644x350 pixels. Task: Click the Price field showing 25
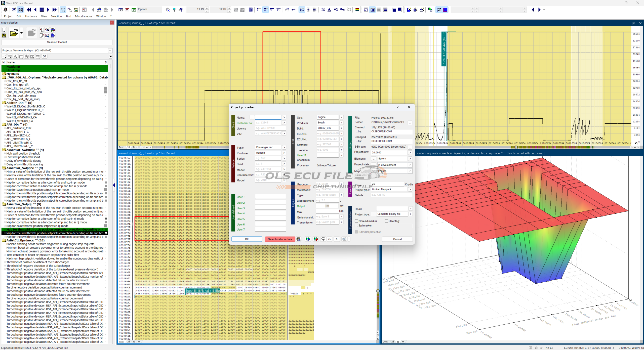click(x=387, y=184)
